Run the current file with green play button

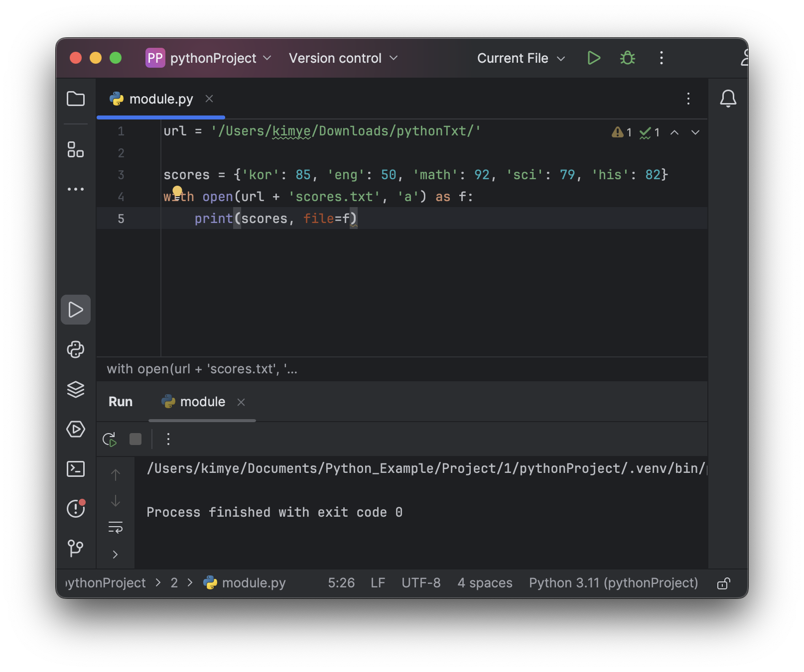point(593,58)
